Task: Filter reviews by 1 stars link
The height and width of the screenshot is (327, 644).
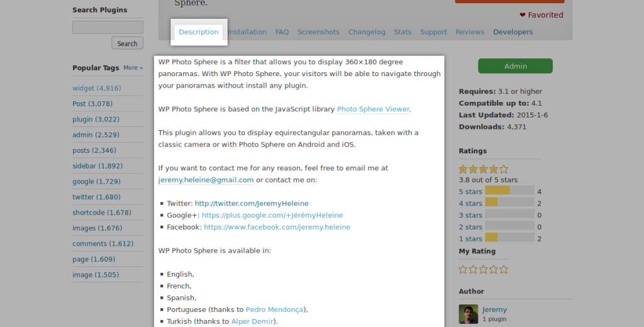Action: [x=470, y=239]
